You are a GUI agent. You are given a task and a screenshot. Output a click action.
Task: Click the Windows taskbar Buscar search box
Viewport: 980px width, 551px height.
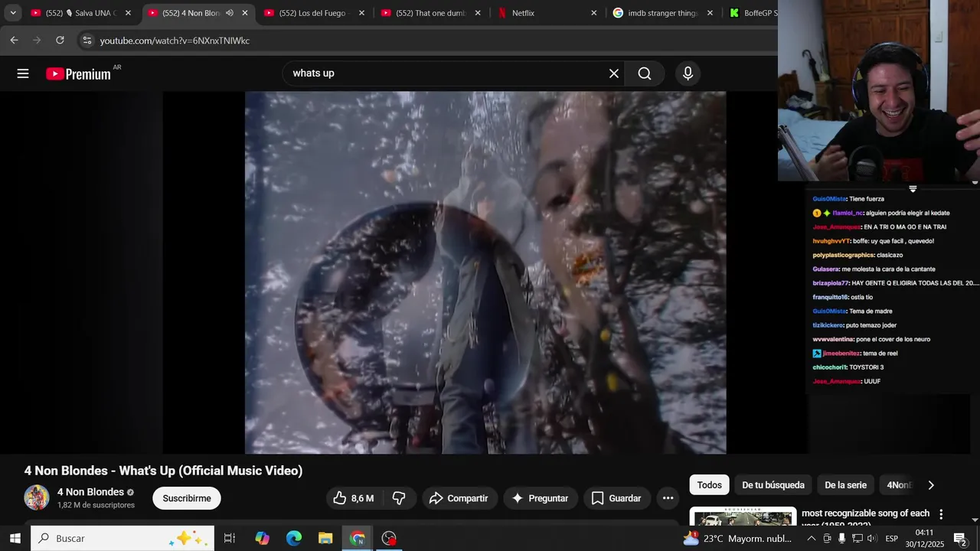click(x=122, y=538)
